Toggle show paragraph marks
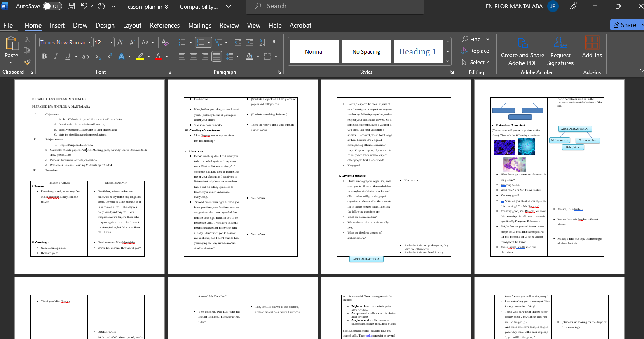 tap(275, 42)
